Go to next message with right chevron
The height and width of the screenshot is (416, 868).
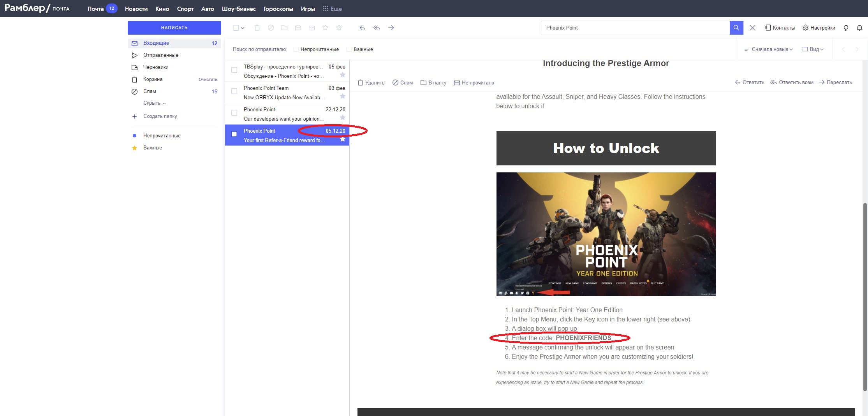point(857,49)
